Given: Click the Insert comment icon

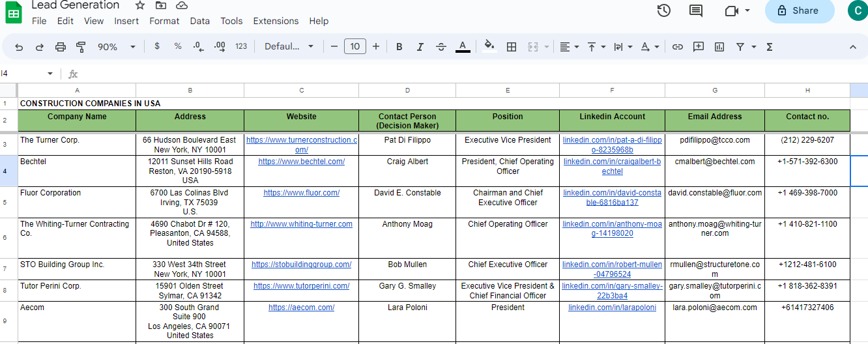Looking at the screenshot, I should pos(699,47).
